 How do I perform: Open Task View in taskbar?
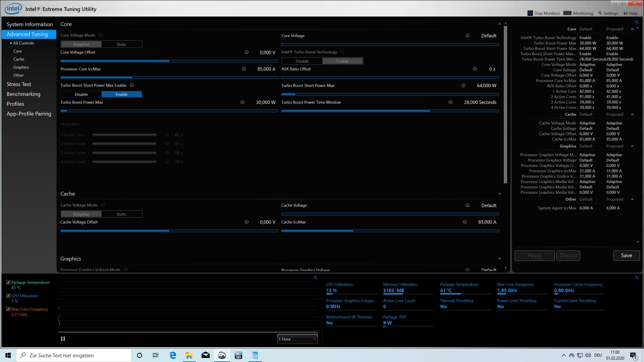155,355
